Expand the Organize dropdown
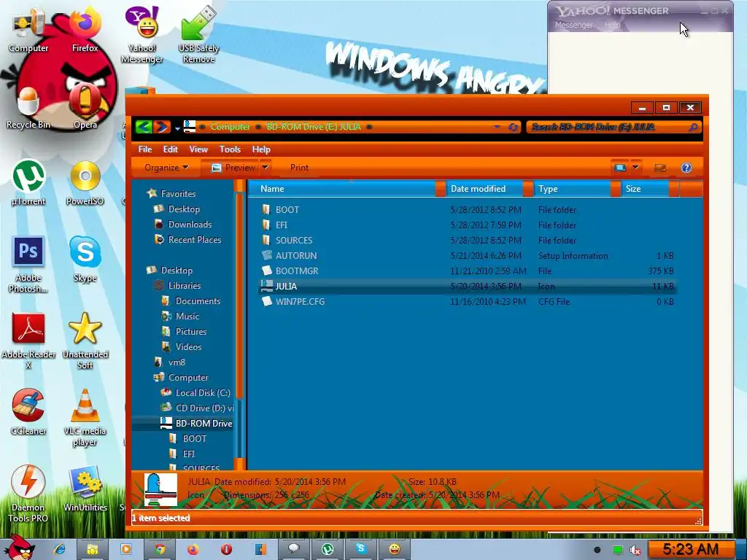 click(166, 168)
